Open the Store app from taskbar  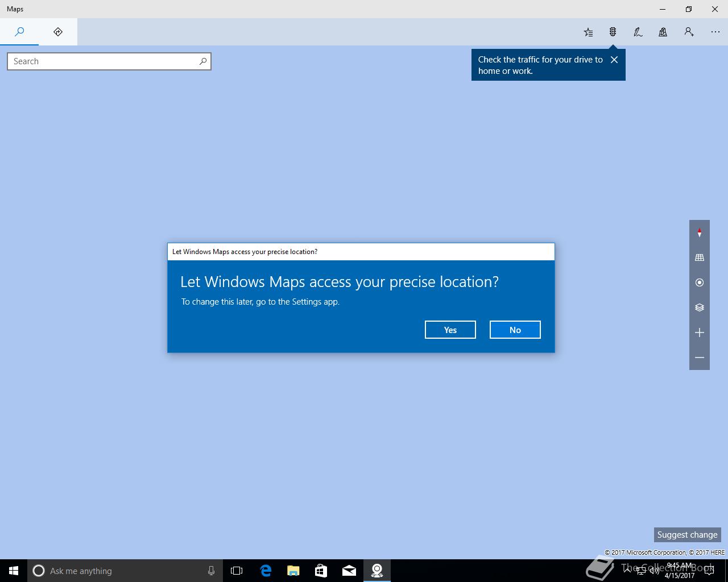point(321,571)
